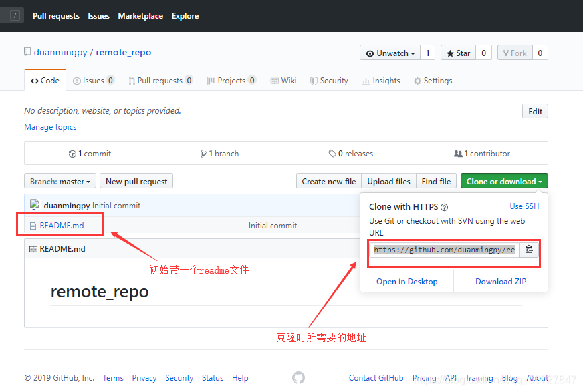Image resolution: width=583 pixels, height=392 pixels.
Task: Click the help question mark beside Clone with HTTPS
Action: pos(445,207)
